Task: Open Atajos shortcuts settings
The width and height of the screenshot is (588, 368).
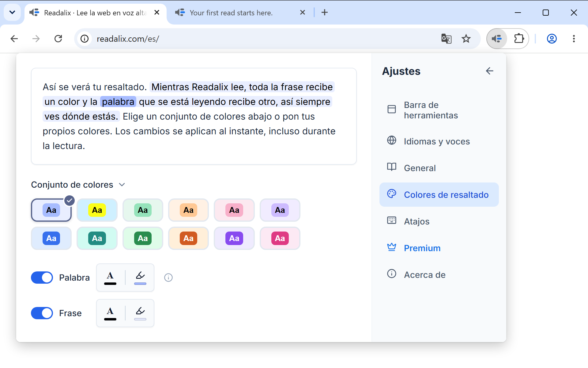Action: (439, 221)
